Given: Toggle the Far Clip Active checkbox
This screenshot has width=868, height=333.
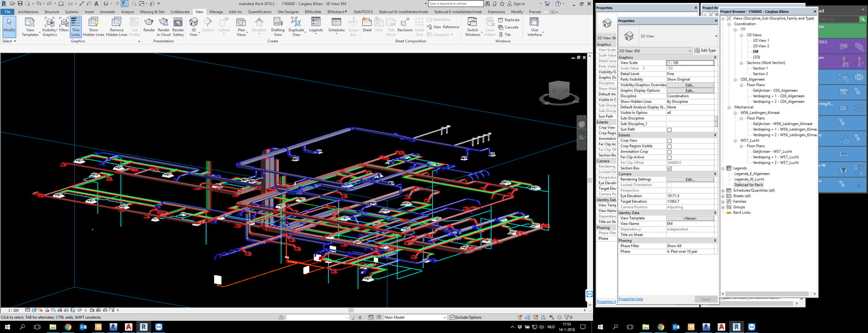Looking at the screenshot, I should (x=670, y=157).
